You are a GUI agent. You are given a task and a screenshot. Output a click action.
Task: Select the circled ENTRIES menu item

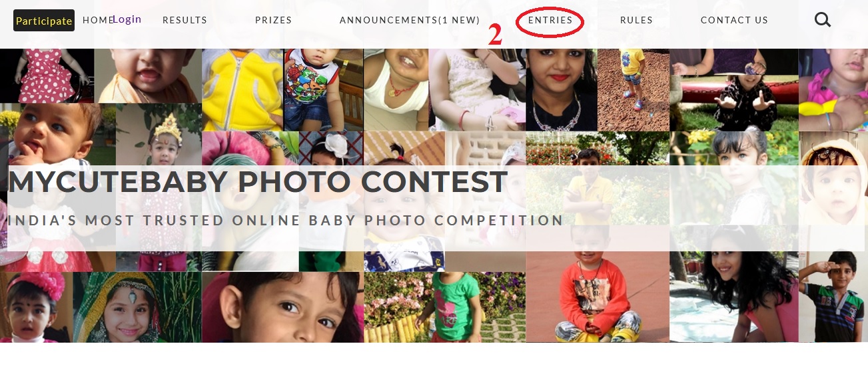(x=550, y=20)
